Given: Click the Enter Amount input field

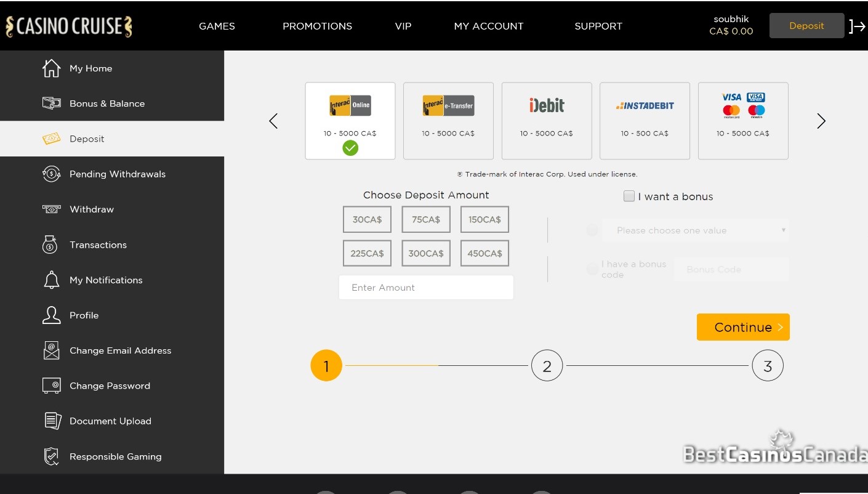Looking at the screenshot, I should click(426, 288).
